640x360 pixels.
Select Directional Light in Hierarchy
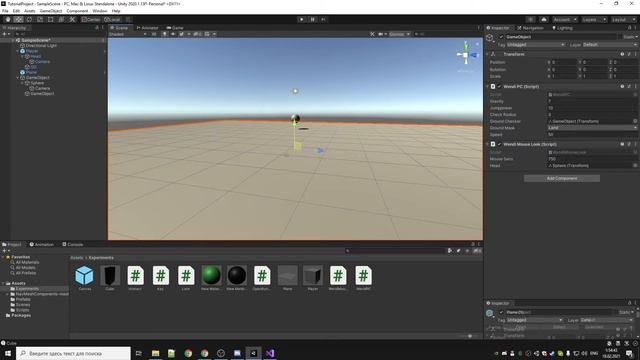41,46
